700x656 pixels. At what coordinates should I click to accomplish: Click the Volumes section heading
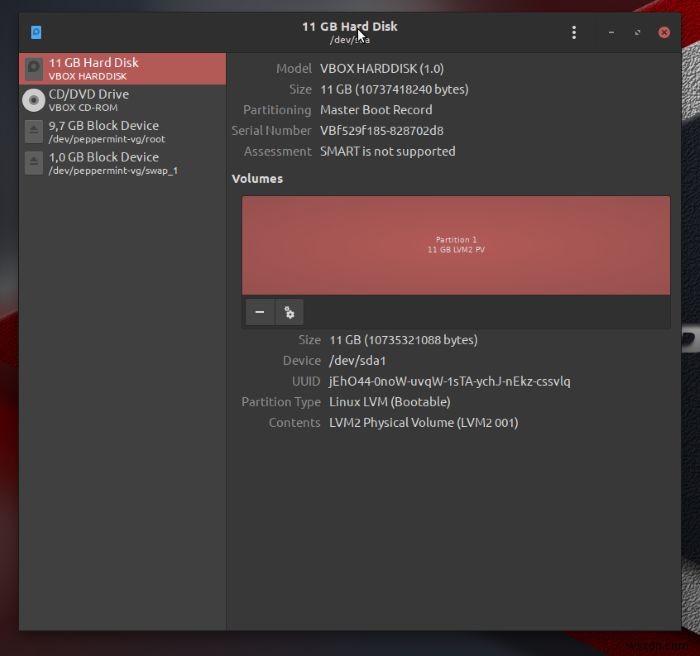pos(257,179)
